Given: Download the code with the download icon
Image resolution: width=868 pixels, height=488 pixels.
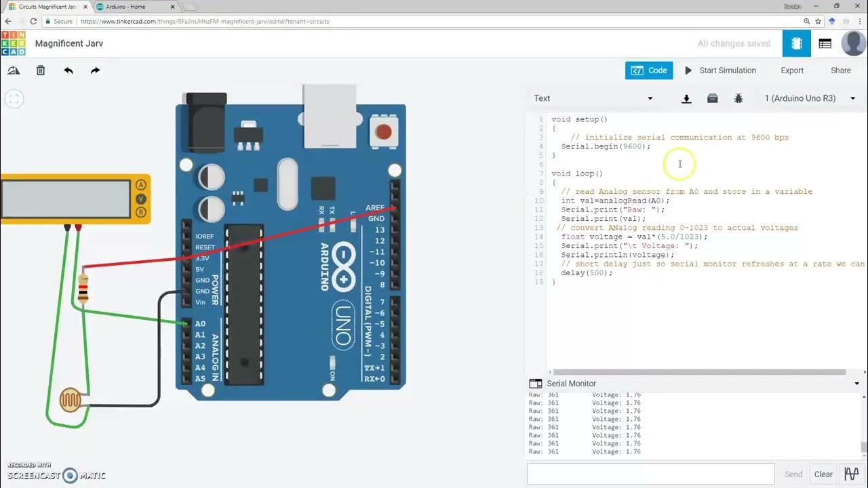Looking at the screenshot, I should [686, 99].
